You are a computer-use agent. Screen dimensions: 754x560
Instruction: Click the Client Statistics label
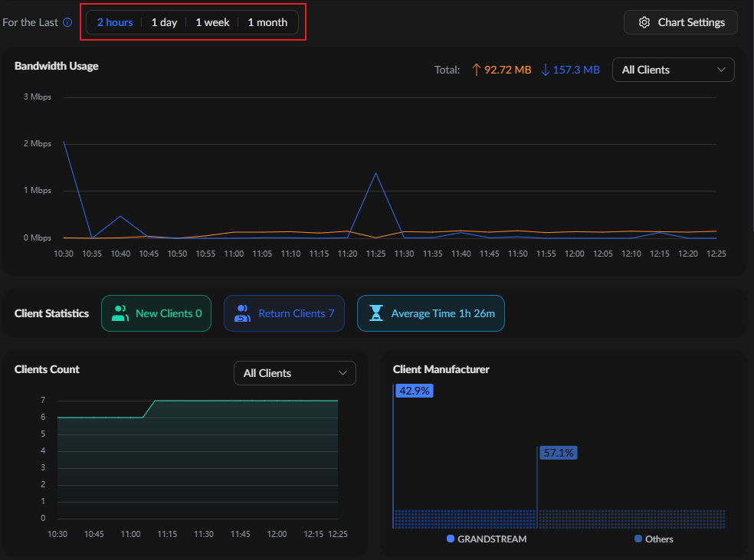point(51,313)
